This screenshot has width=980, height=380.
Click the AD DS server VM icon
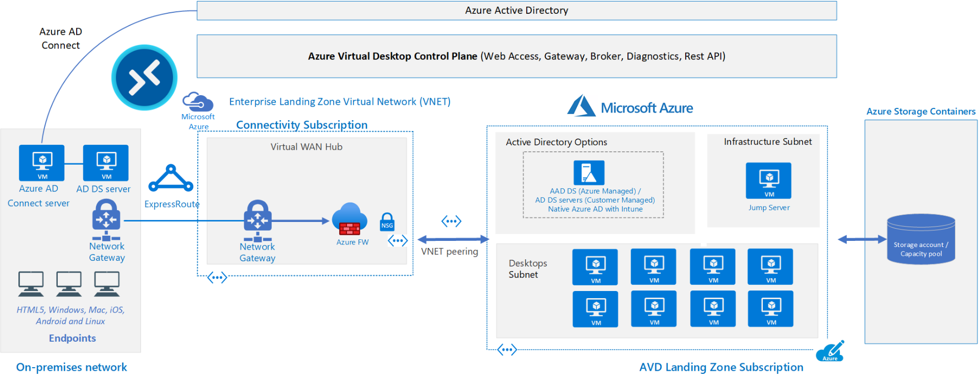pyautogui.click(x=106, y=163)
